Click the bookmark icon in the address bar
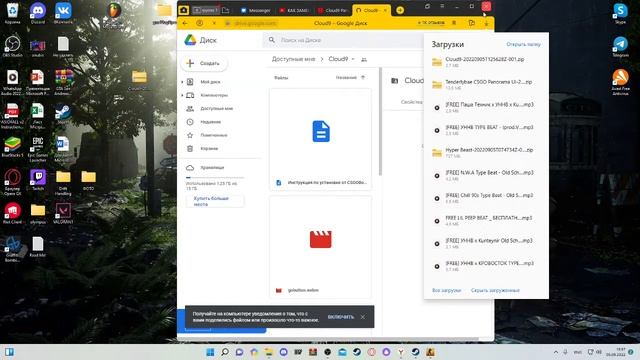640x360 pixels. [454, 23]
